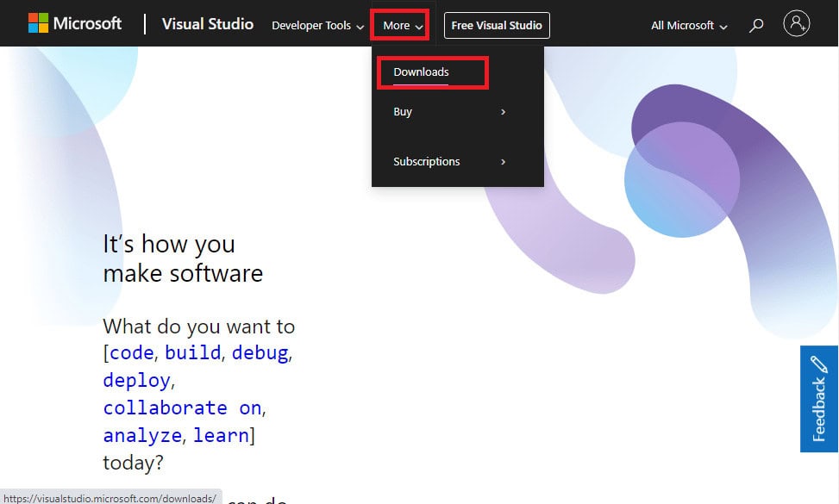Expand the Buy submenu chevron
This screenshot has height=504, width=839.
click(x=503, y=112)
